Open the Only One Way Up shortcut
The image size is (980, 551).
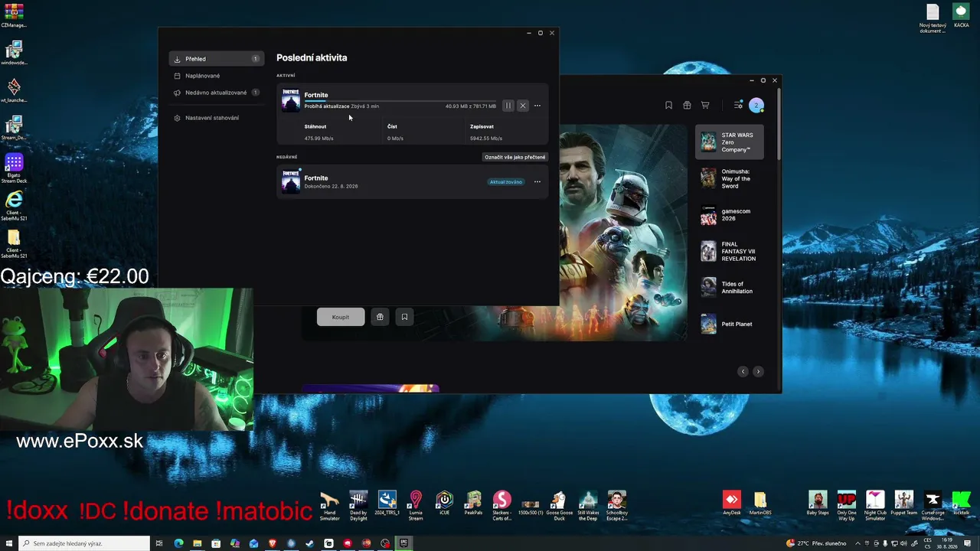pos(847,506)
